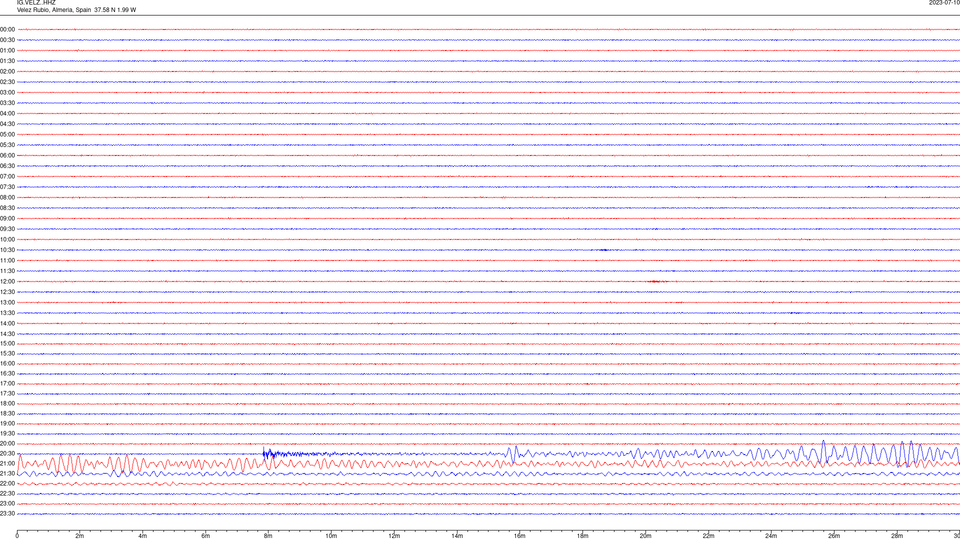Click the 11:00 time label

pos(7,260)
